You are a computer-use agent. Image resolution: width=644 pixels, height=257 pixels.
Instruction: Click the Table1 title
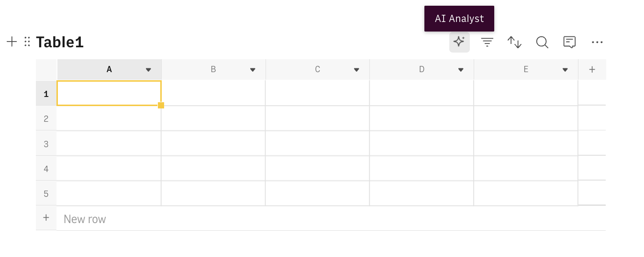(60, 43)
